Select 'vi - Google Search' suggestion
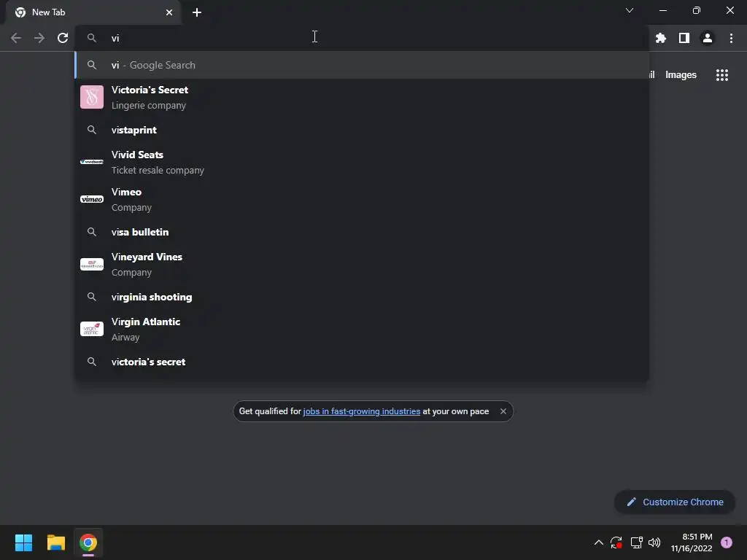The image size is (747, 560). pyautogui.click(x=362, y=65)
